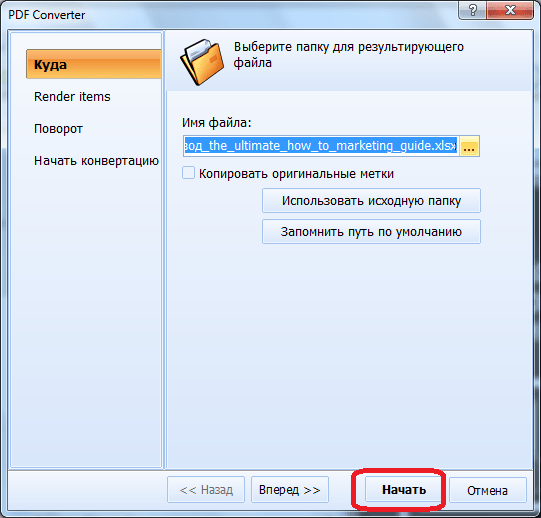Image resolution: width=541 pixels, height=518 pixels.
Task: Click the folder icon in header
Action: (x=202, y=61)
